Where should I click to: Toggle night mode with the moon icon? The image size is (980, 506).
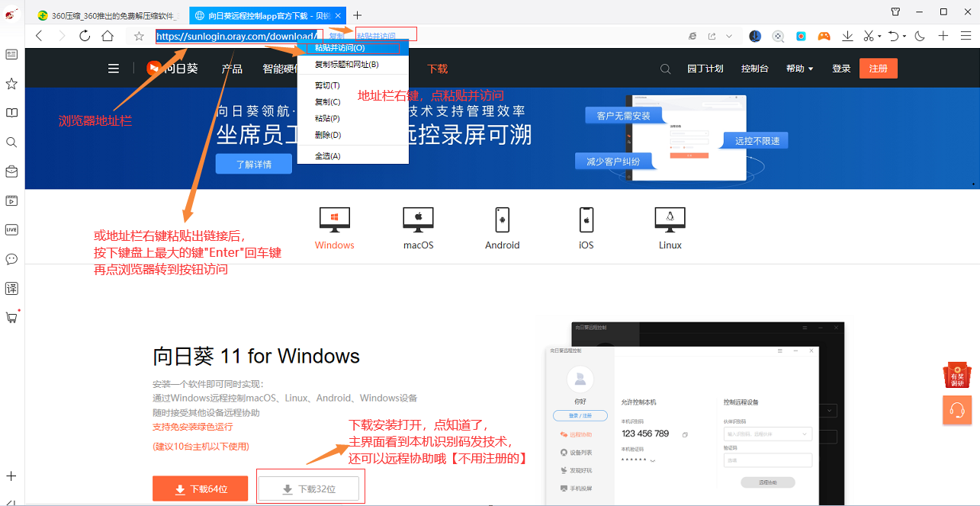[x=920, y=36]
